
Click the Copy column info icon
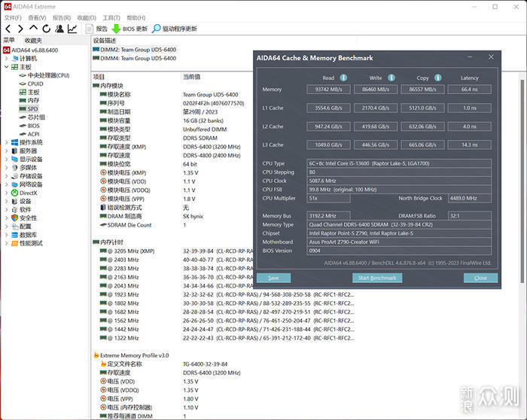coord(438,78)
